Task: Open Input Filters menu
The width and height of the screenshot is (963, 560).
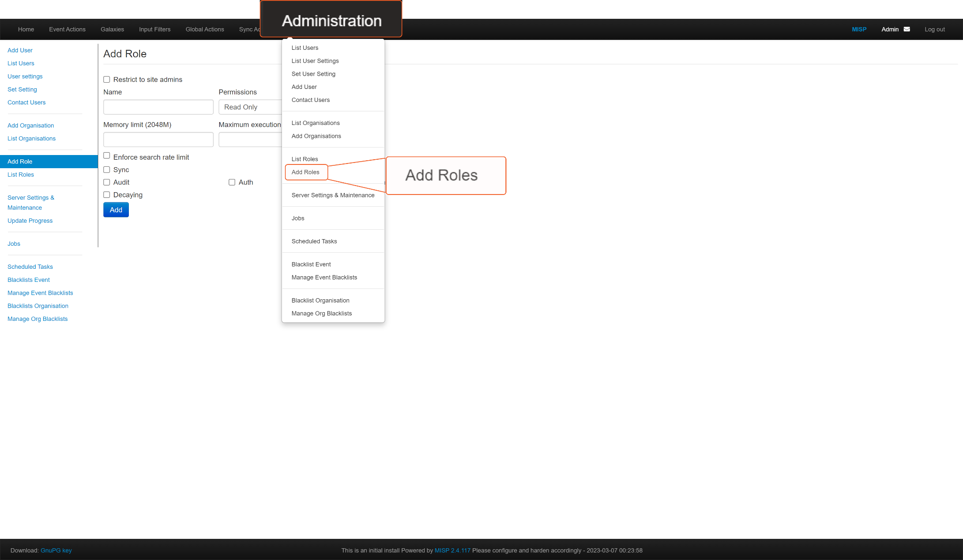Action: [155, 29]
